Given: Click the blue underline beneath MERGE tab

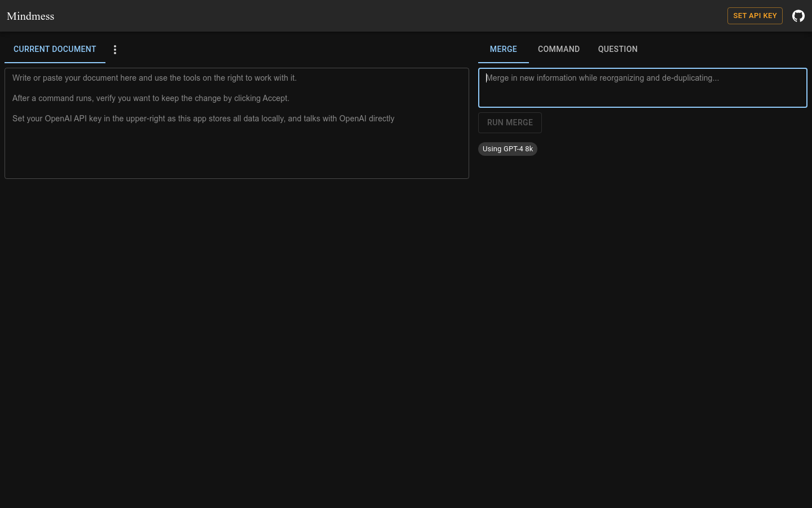Looking at the screenshot, I should coord(503,62).
